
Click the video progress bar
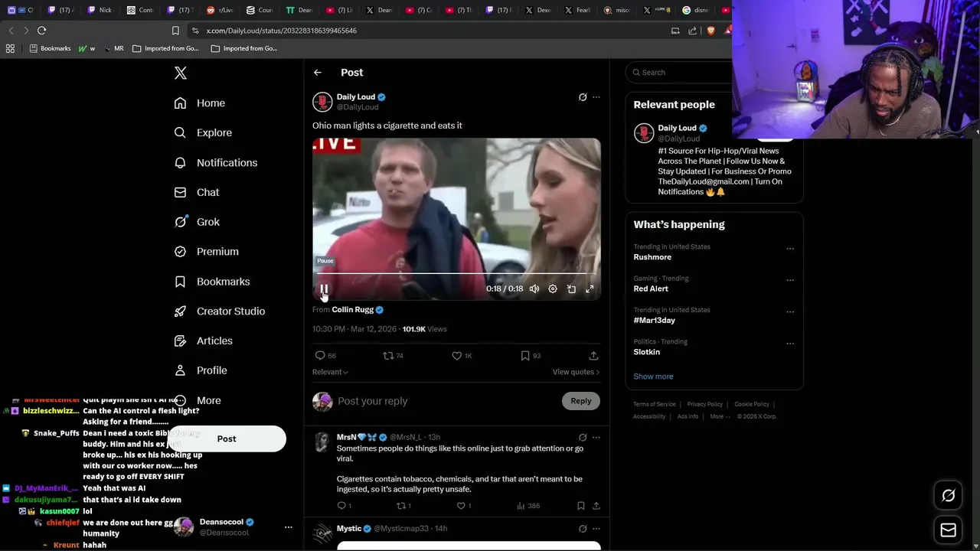(x=456, y=273)
